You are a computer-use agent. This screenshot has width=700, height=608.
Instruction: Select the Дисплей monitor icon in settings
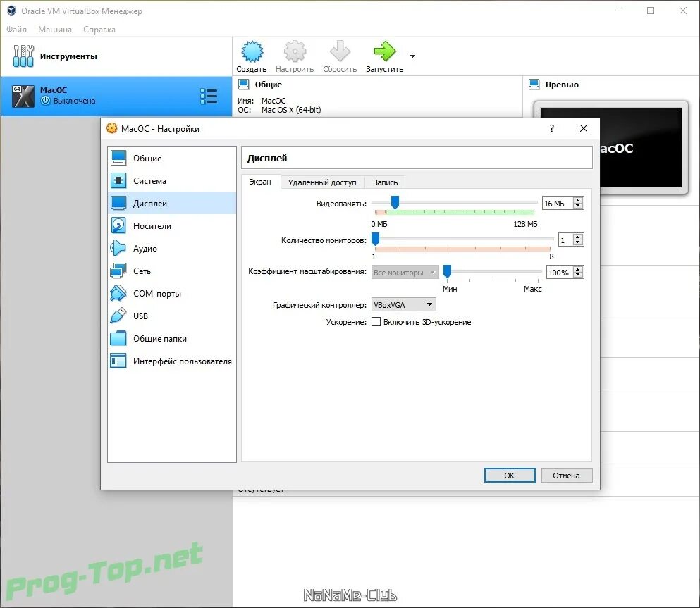coord(118,203)
